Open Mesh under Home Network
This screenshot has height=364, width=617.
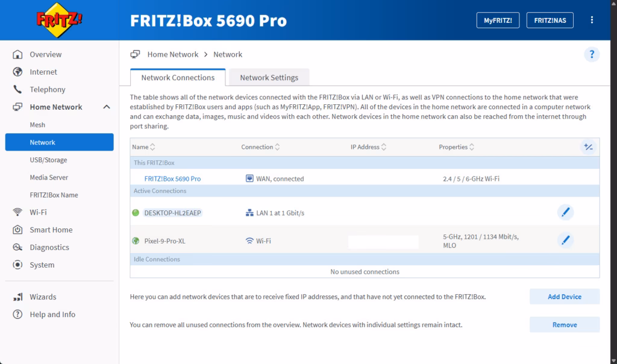pos(37,125)
